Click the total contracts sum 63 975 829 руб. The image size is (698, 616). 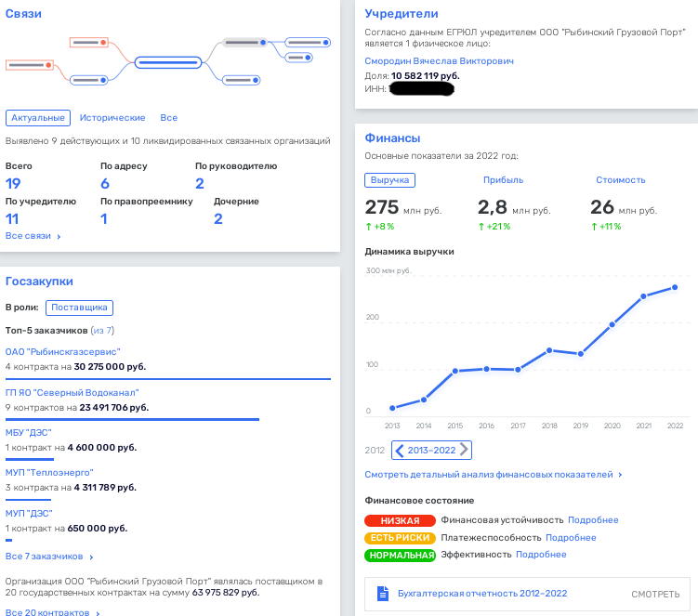pos(225,593)
